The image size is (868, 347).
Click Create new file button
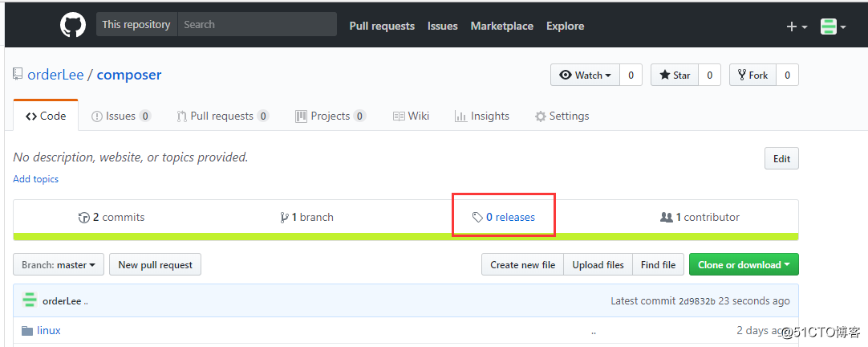tap(522, 264)
